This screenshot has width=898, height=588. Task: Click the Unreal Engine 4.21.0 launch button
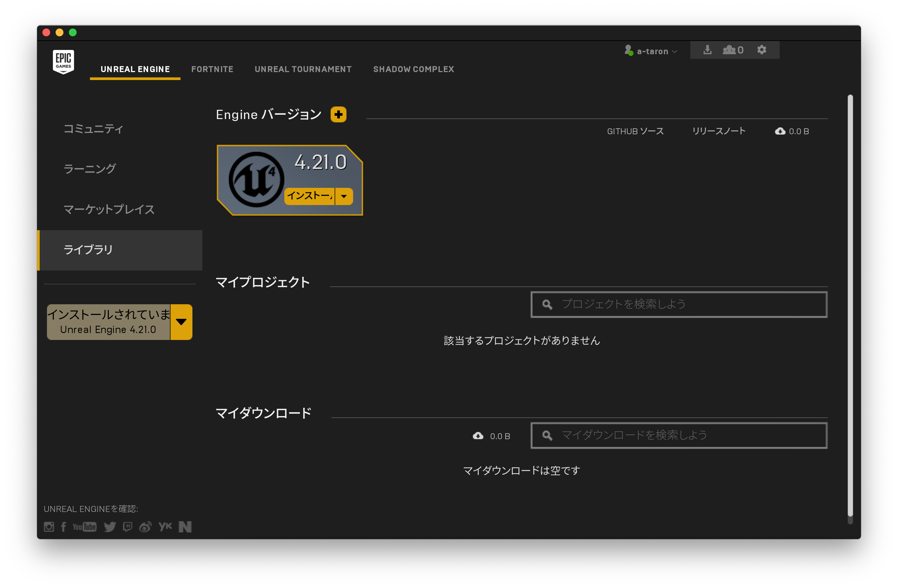(x=109, y=322)
